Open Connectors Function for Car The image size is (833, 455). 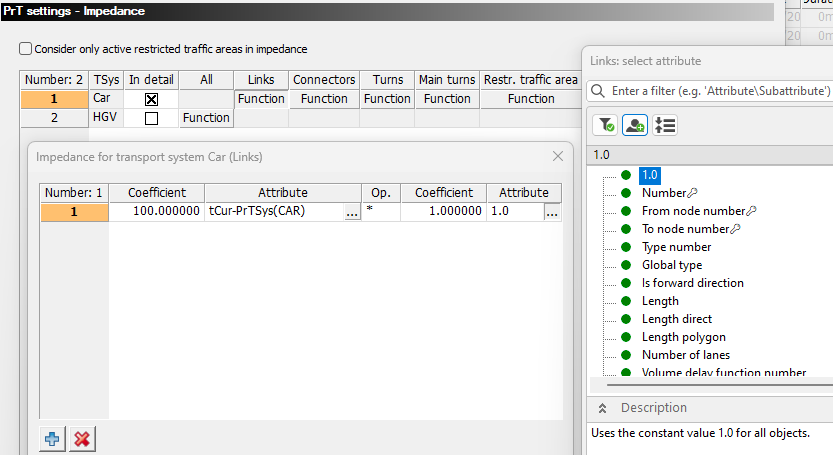324,99
